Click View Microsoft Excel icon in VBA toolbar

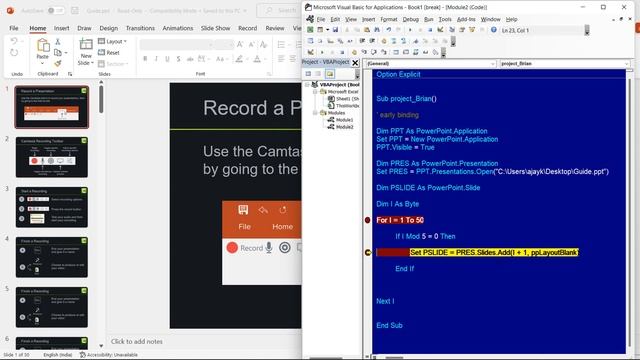tap(310, 30)
